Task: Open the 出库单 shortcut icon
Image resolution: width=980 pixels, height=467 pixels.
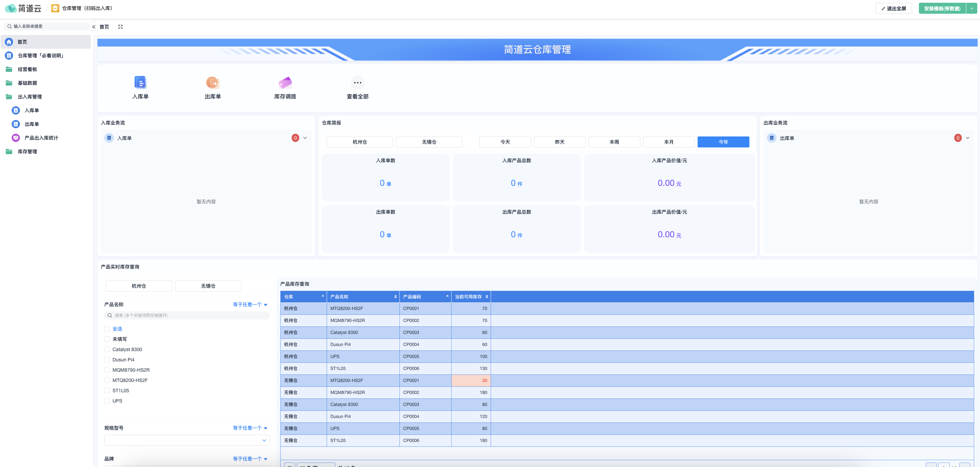Action: pyautogui.click(x=213, y=83)
